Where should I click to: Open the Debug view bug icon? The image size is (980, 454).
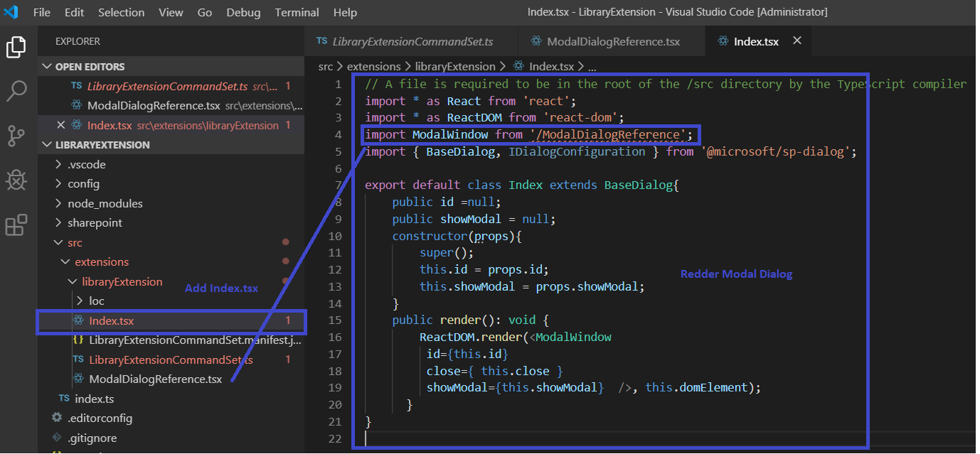pos(16,180)
